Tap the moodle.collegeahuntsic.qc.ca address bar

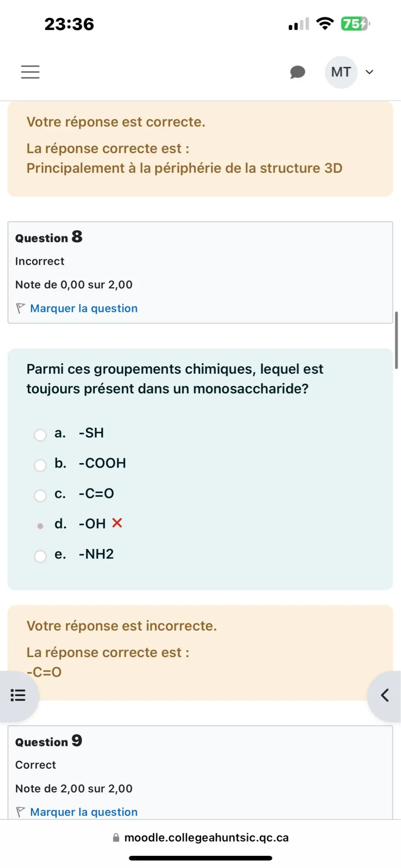point(200,837)
